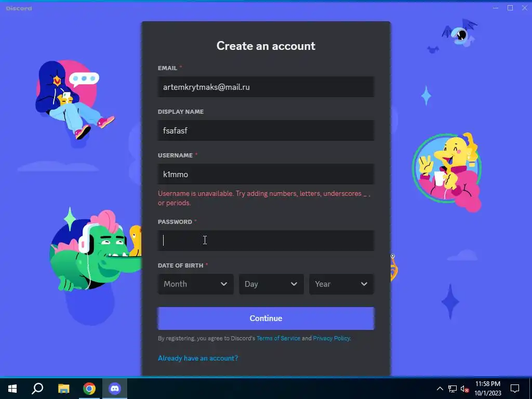Viewport: 532px width, 399px height.
Task: Launch Google Chrome from taskbar
Action: (89, 389)
